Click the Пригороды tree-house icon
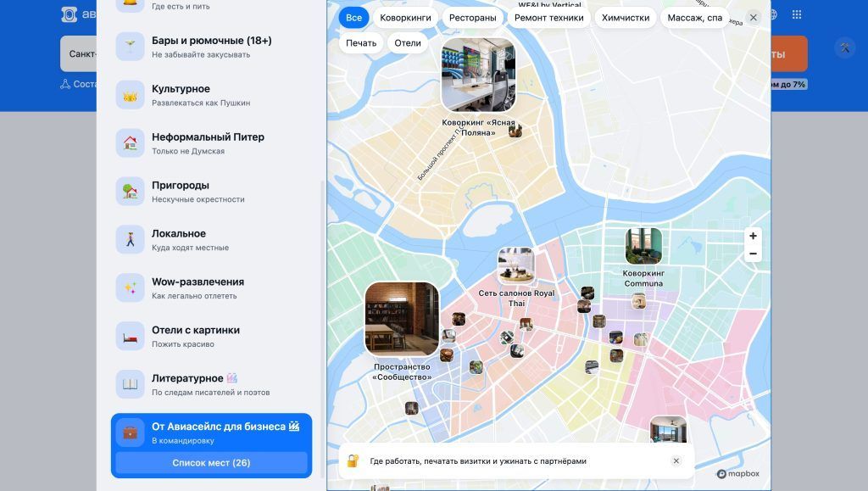 tap(130, 191)
